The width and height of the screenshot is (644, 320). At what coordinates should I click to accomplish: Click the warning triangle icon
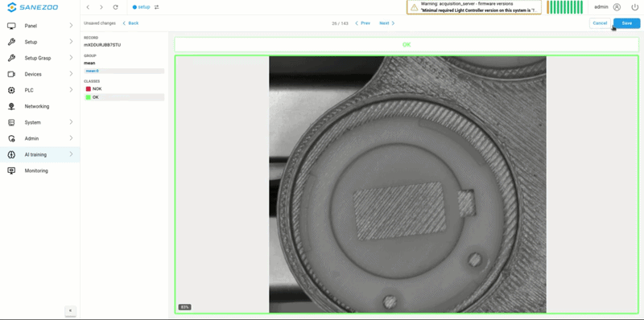click(414, 7)
